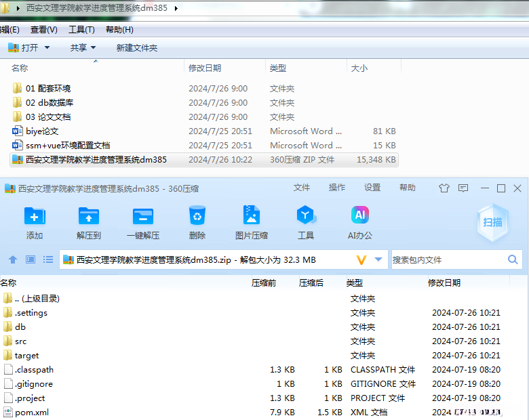The width and height of the screenshot is (529, 420).
Task: Sort Explorer files by Type (类型) column
Action: 278,68
